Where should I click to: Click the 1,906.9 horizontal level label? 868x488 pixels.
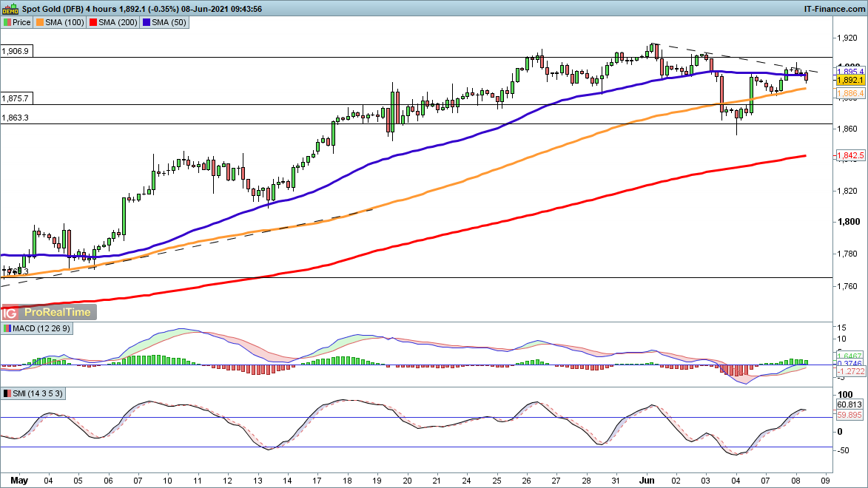16,52
